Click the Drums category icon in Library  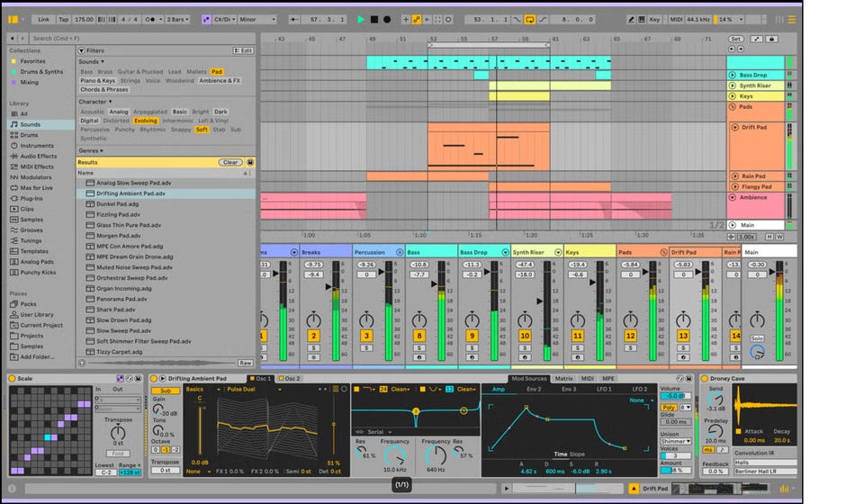(x=14, y=135)
